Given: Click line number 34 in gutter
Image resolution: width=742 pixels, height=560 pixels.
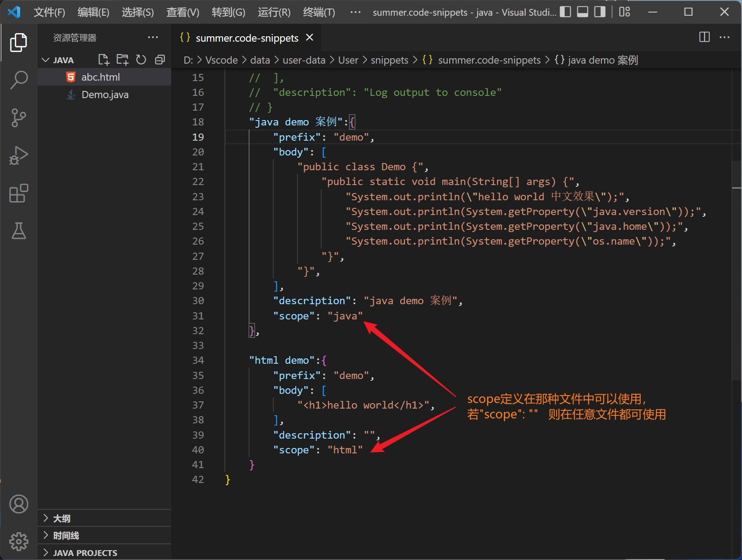Looking at the screenshot, I should (x=198, y=360).
